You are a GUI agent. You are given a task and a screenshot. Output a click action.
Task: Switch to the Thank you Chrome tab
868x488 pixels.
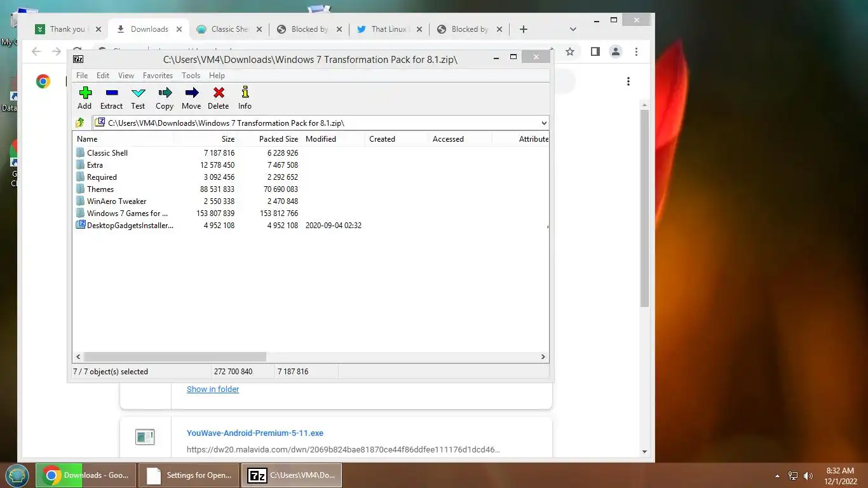pyautogui.click(x=68, y=29)
